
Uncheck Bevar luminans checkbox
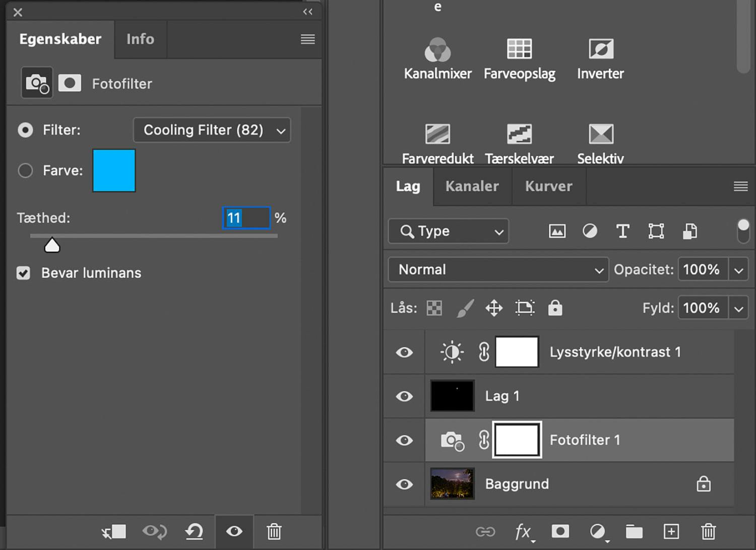click(23, 273)
